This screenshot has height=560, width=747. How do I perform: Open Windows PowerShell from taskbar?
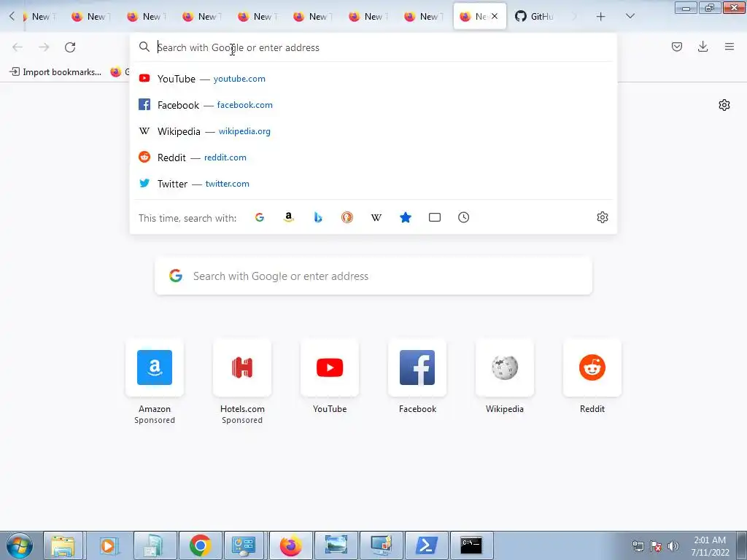pyautogui.click(x=426, y=545)
